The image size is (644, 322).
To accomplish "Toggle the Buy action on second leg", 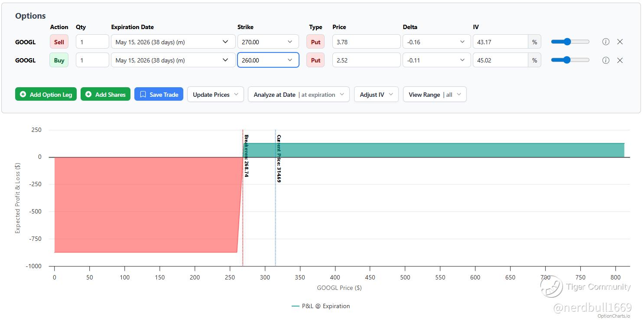I will click(x=59, y=60).
